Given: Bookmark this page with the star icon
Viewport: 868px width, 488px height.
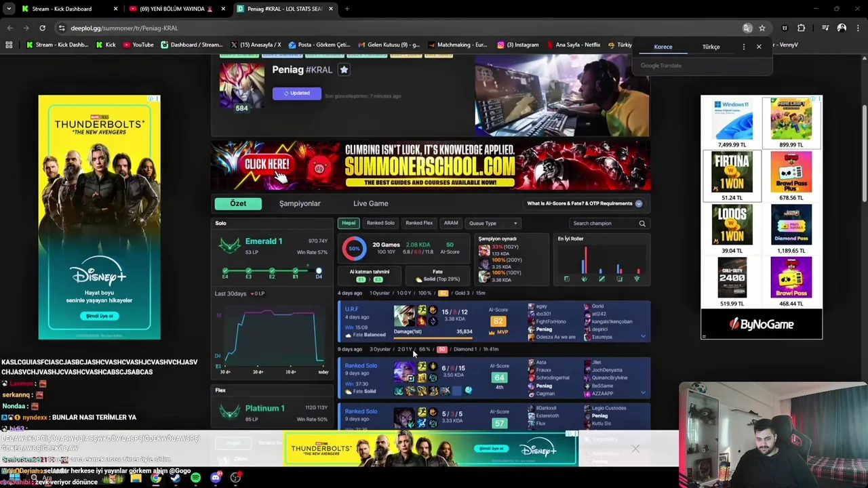Looking at the screenshot, I should coord(762,28).
